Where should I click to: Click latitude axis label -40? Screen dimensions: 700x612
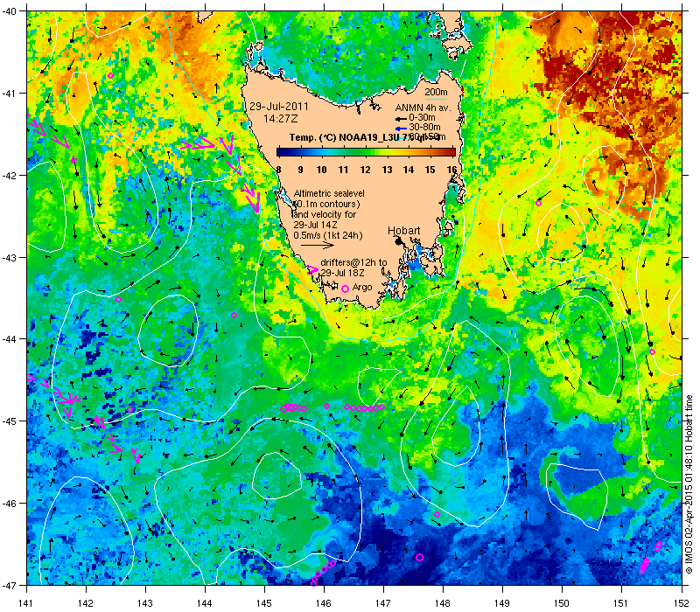(x=9, y=11)
